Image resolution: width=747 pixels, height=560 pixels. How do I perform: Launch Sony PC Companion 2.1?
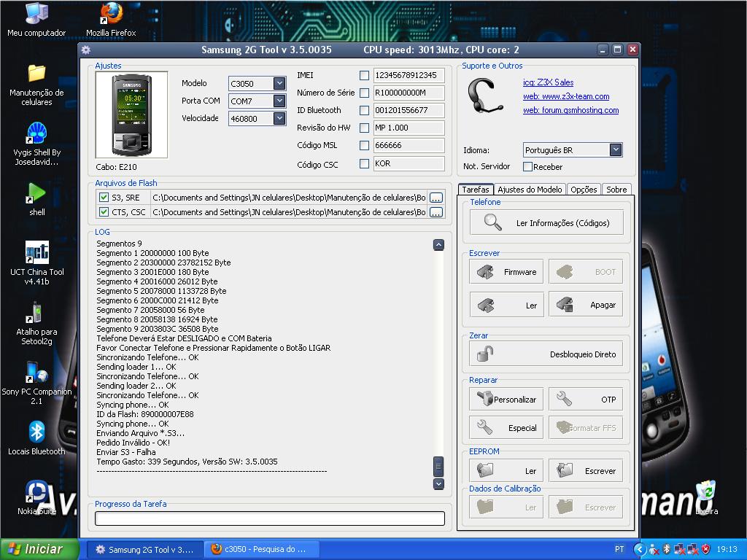[36, 383]
